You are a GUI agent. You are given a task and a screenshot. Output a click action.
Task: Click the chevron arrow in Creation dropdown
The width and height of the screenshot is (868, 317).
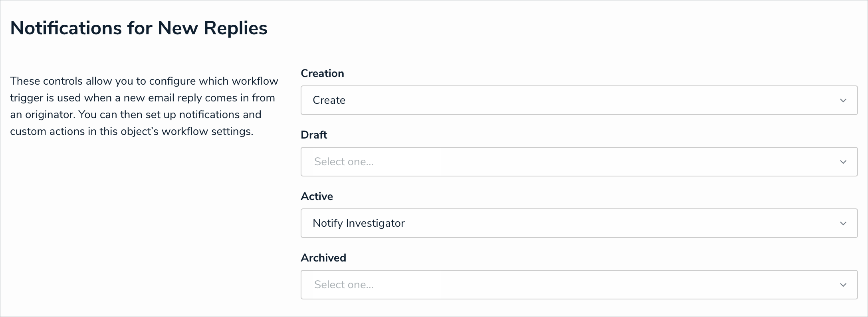pyautogui.click(x=843, y=101)
